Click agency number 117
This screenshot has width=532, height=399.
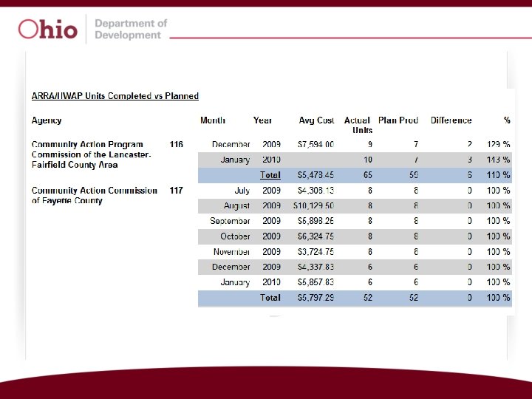click(x=176, y=191)
